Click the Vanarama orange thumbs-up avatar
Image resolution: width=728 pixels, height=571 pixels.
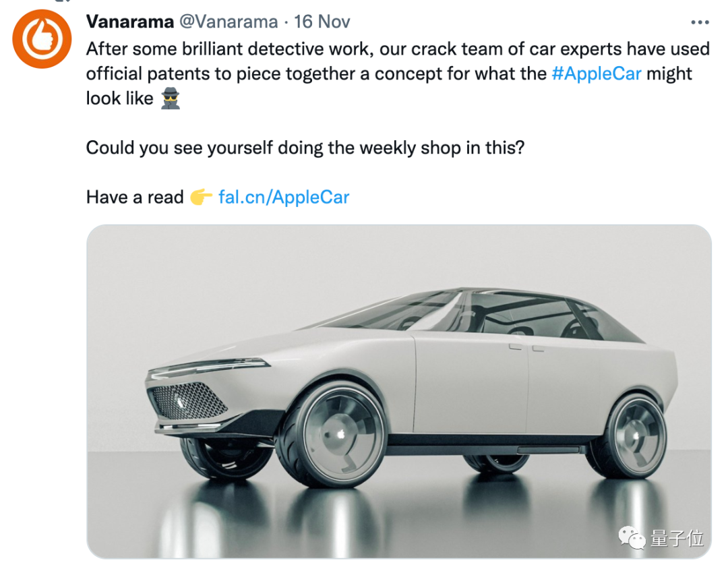42,39
